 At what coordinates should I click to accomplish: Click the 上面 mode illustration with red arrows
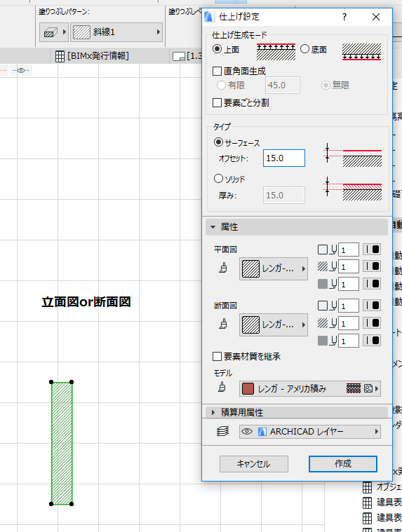click(x=276, y=52)
